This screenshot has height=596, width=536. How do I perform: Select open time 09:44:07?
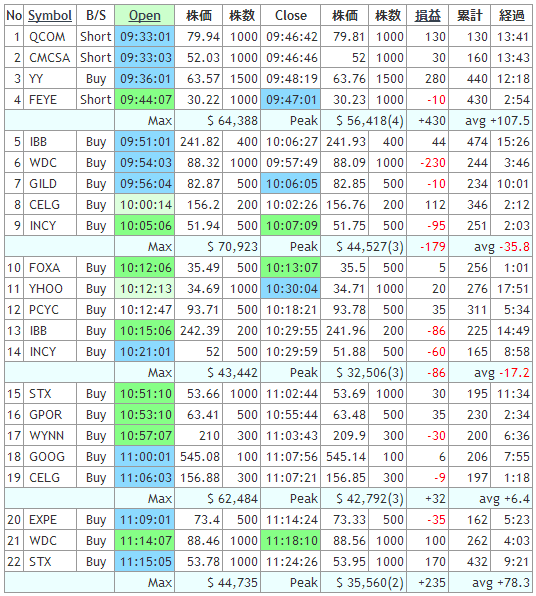(144, 100)
